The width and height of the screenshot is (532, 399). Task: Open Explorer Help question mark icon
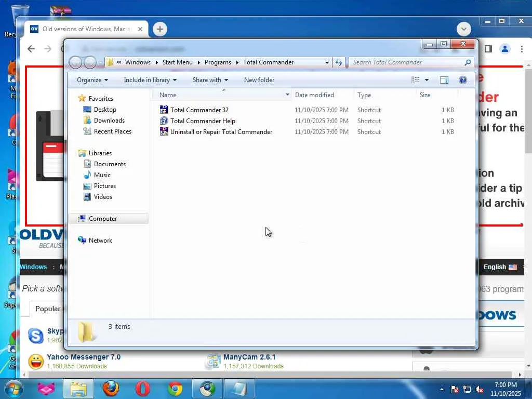tap(462, 80)
